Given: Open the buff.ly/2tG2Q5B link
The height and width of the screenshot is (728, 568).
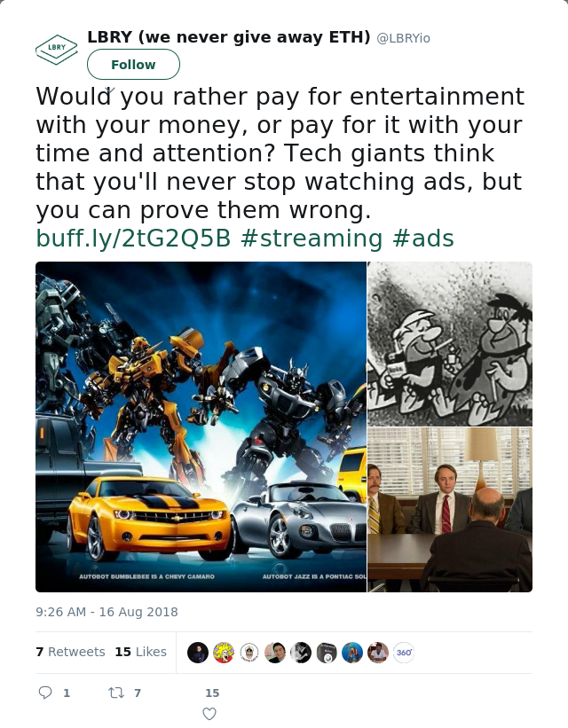Looking at the screenshot, I should click(133, 239).
